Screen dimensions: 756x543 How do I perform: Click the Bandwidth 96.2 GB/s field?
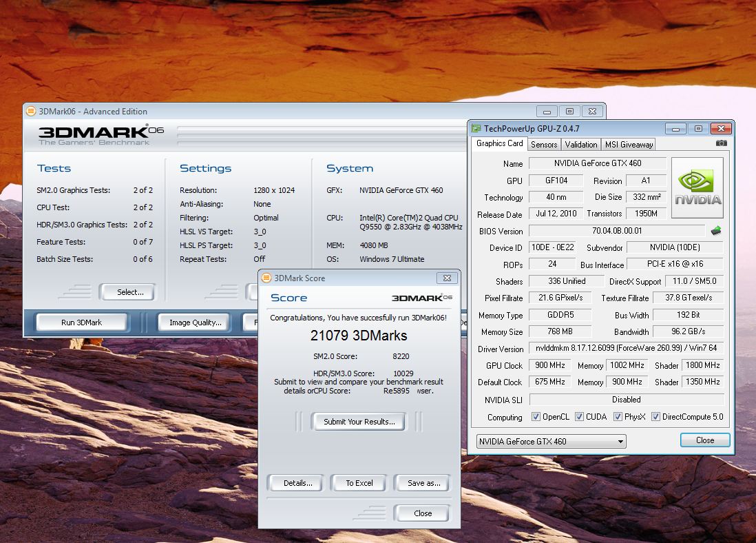[688, 331]
